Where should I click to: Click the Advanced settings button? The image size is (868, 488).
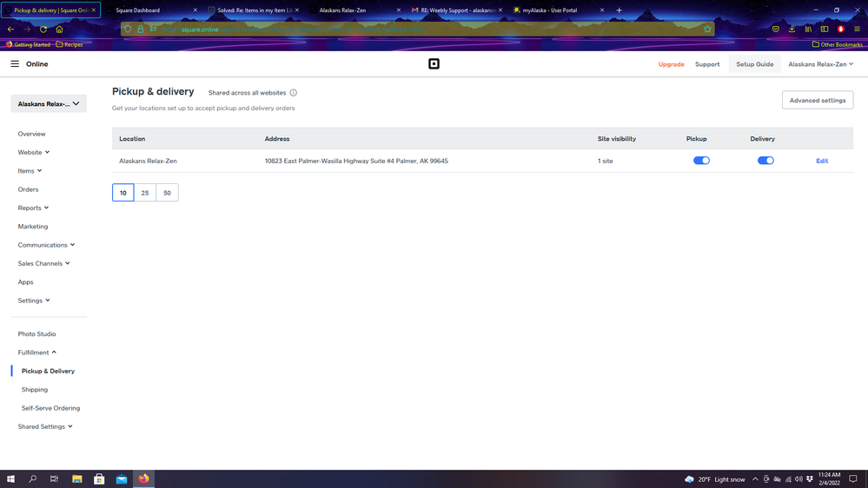click(x=817, y=101)
